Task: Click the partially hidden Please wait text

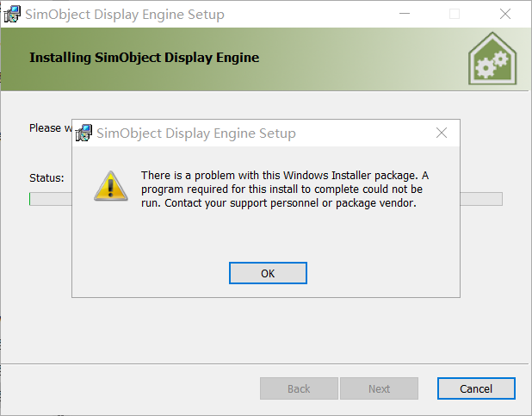Action: [x=45, y=128]
